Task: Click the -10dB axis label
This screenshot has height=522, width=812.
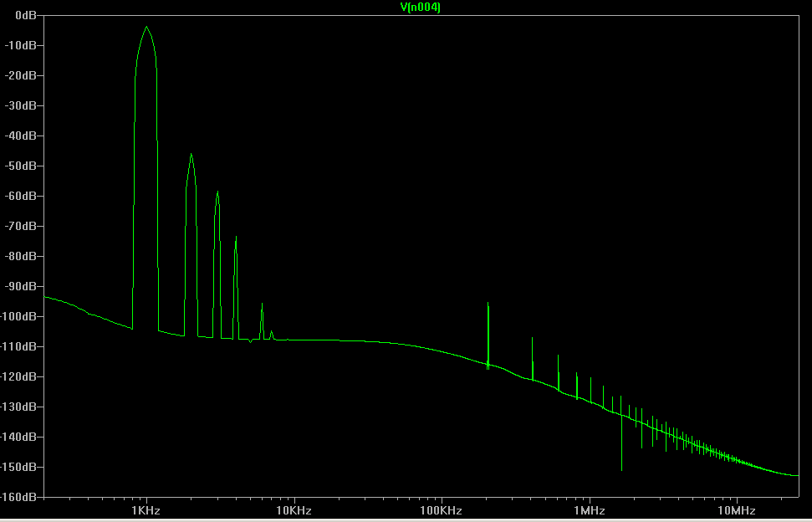Action: tap(21, 45)
